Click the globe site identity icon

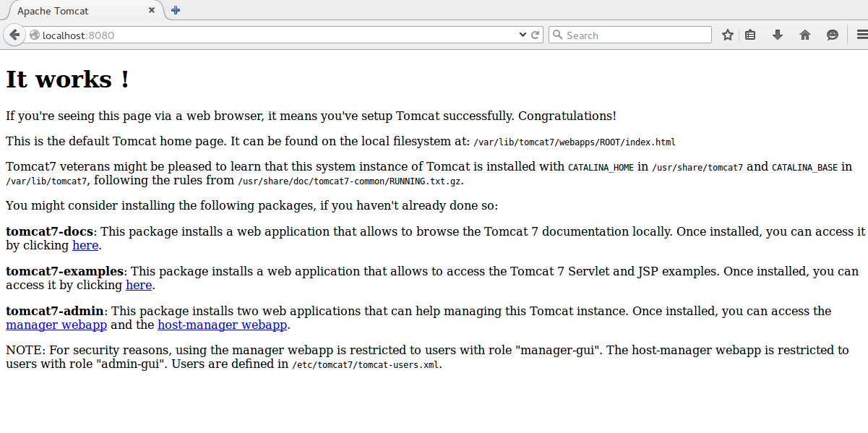tap(34, 35)
